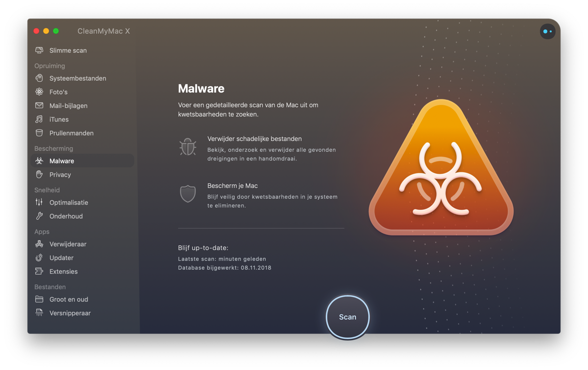Click the Malware biohazard sidebar icon
The image size is (588, 370).
39,161
